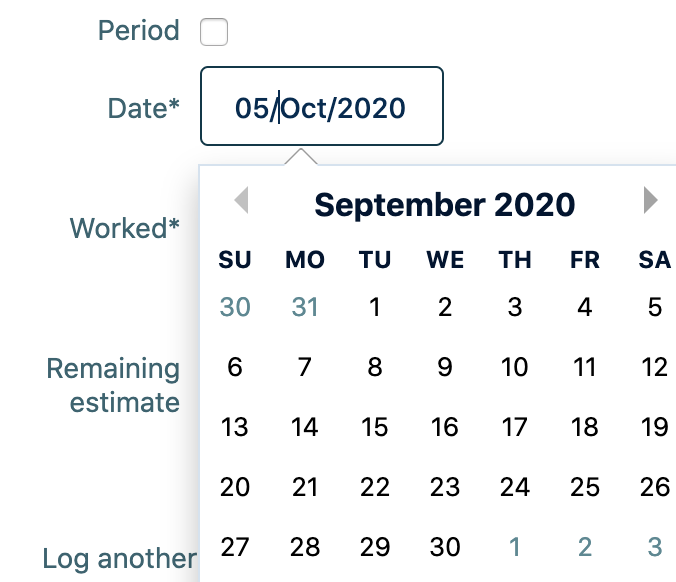Image resolution: width=676 pixels, height=582 pixels.
Task: Go to previous month arrow
Action: (x=241, y=201)
